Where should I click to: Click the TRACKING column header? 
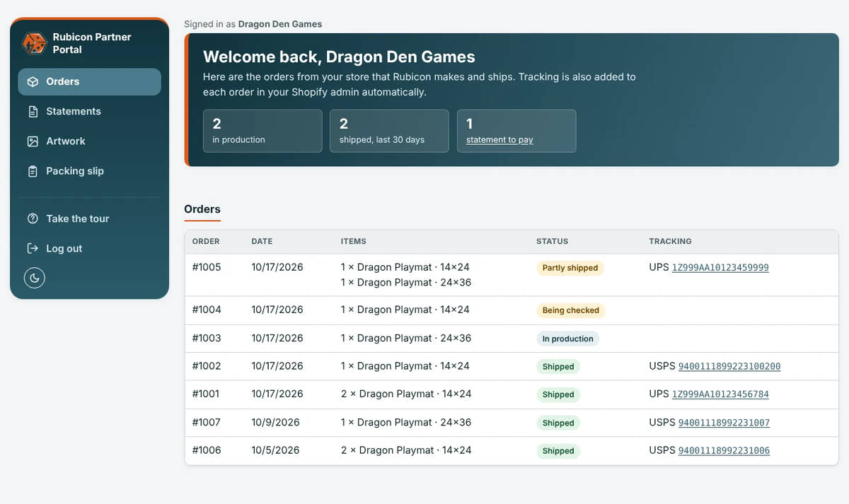pos(670,242)
